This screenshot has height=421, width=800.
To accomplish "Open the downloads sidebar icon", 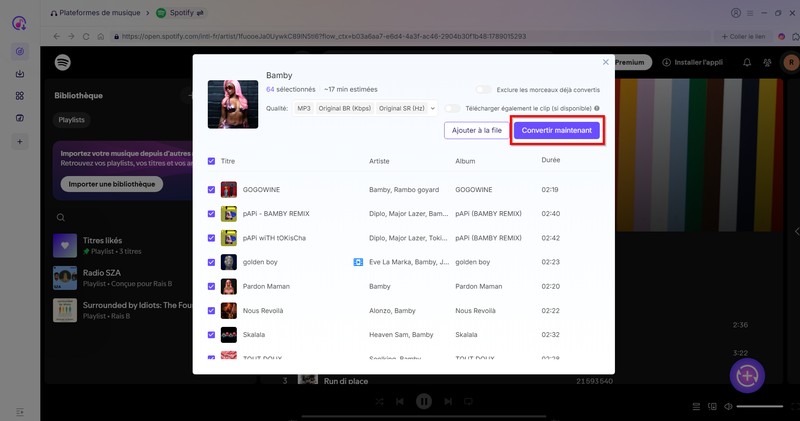I will pos(20,74).
